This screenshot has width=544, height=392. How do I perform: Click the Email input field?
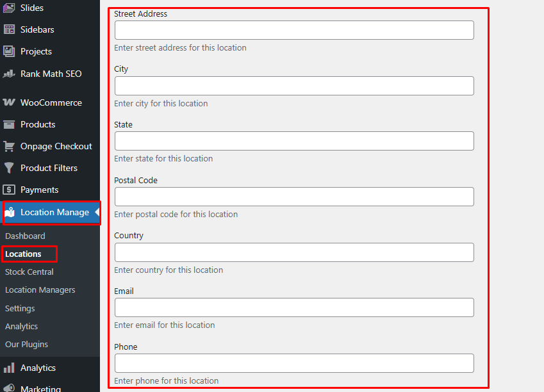[x=294, y=307]
